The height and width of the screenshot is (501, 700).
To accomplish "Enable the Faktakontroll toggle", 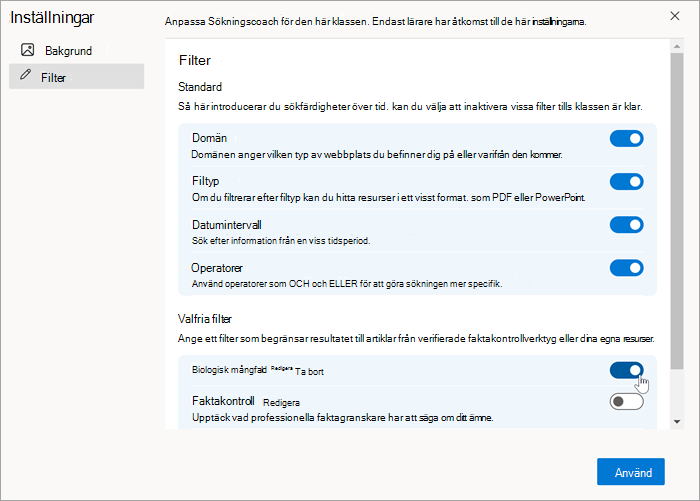I will (626, 402).
